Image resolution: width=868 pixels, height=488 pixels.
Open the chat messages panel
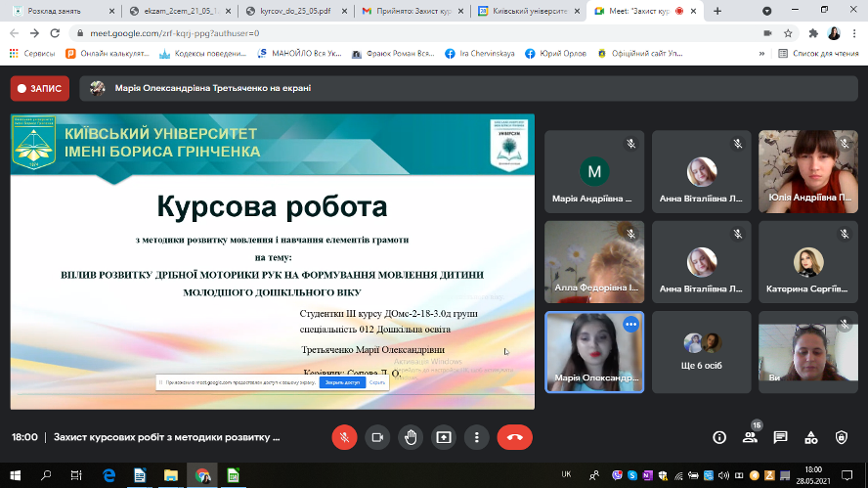[780, 437]
